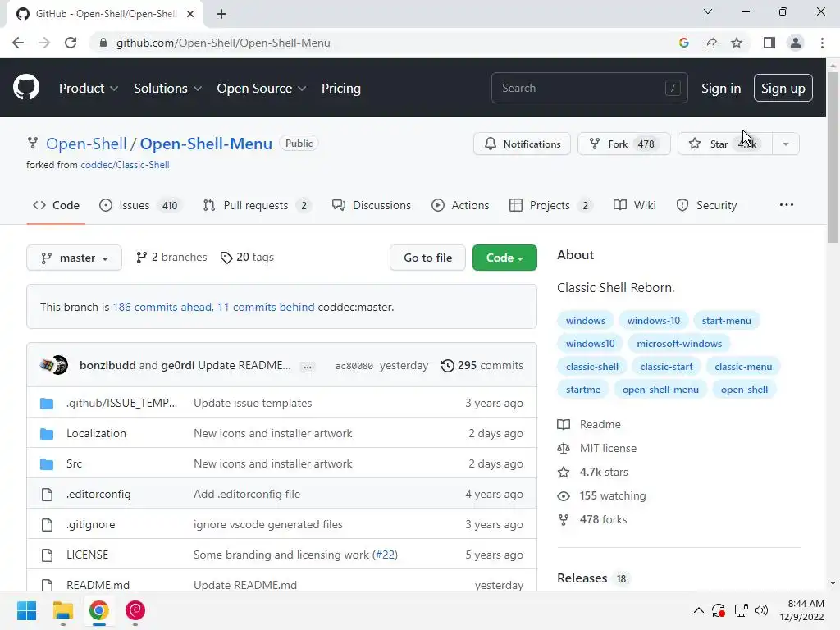
Task: Open a new browser tab
Action: [221, 14]
